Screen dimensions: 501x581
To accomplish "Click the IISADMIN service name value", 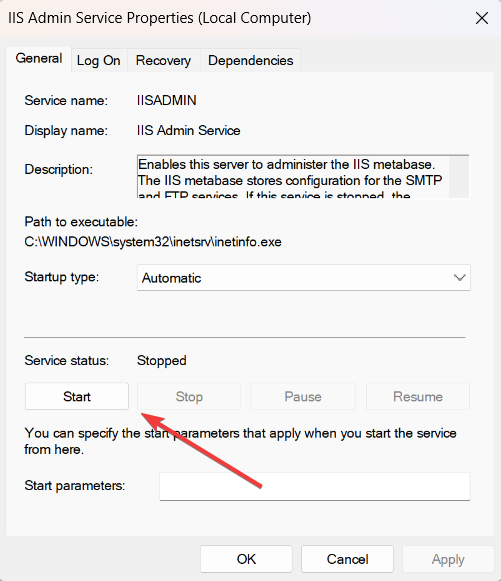I will [166, 100].
